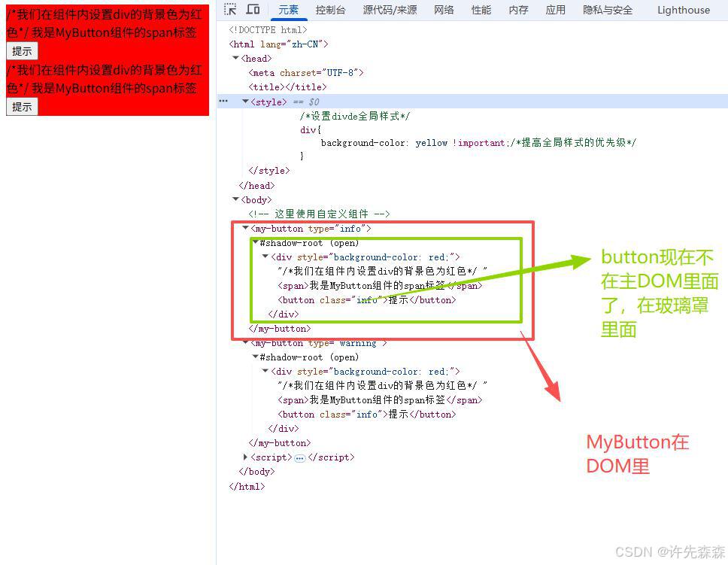Open the 源代码/来源 tab
The width and height of the screenshot is (728, 565).
(390, 10)
